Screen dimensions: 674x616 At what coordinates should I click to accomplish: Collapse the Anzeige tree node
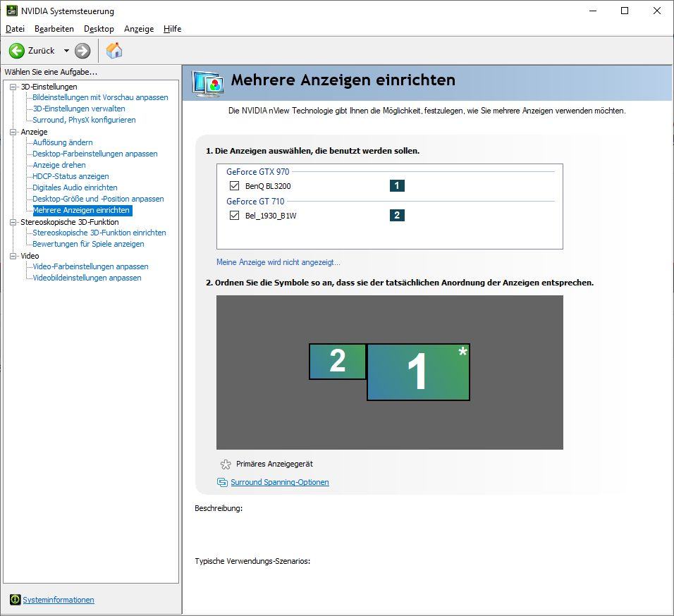[13, 132]
